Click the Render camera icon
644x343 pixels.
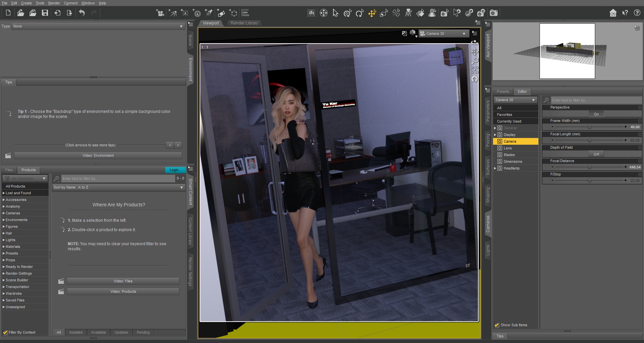pos(493,13)
